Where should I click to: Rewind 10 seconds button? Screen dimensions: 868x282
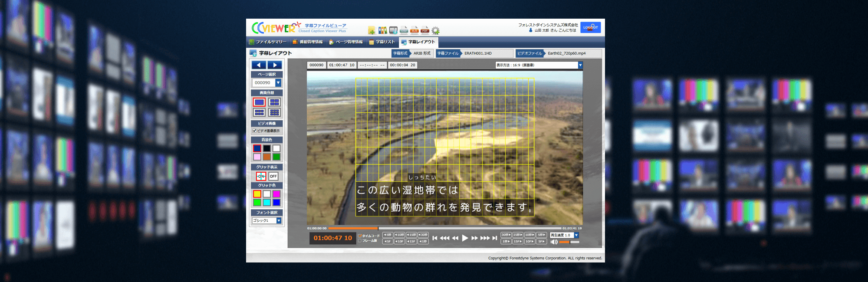click(x=399, y=235)
